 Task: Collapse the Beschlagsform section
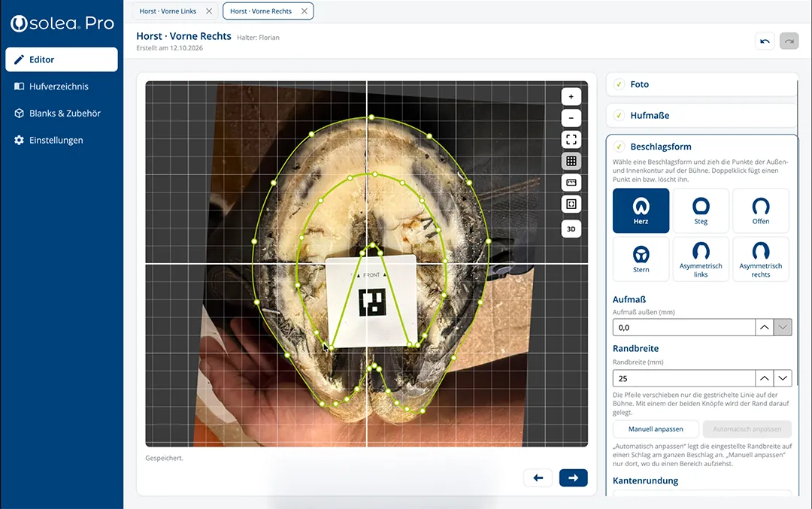[x=701, y=147]
